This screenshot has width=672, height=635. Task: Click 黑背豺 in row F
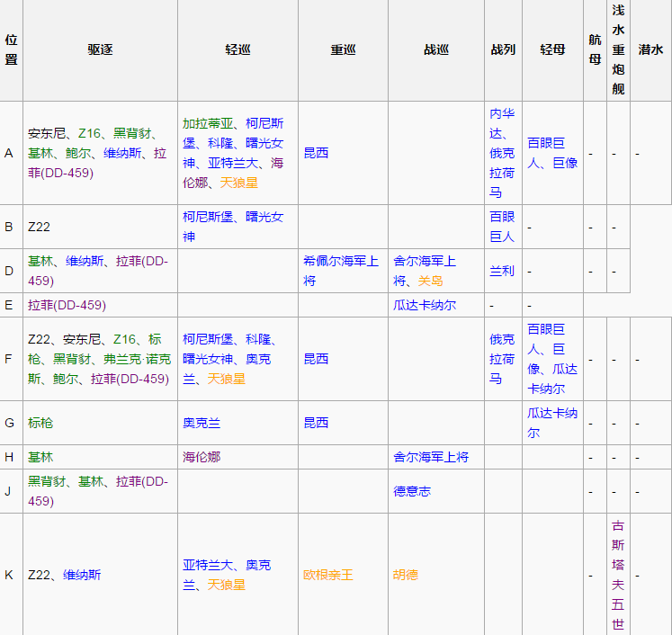[72, 359]
